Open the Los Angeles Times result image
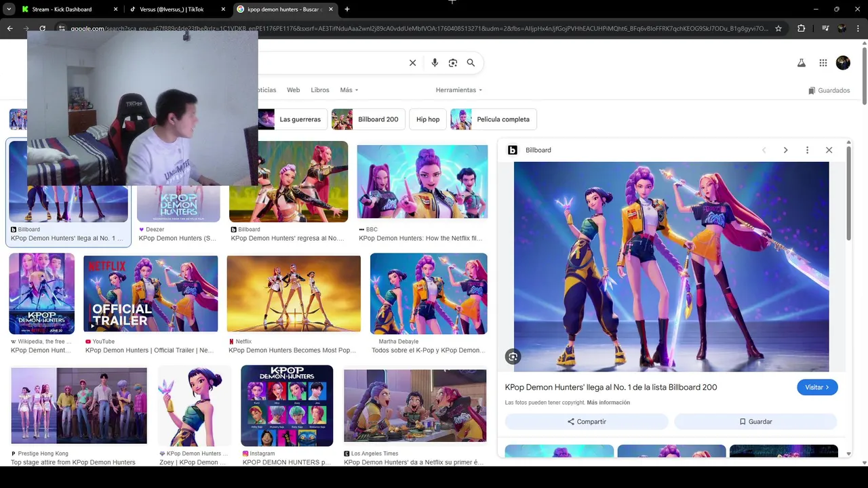868x488 pixels. 415,405
